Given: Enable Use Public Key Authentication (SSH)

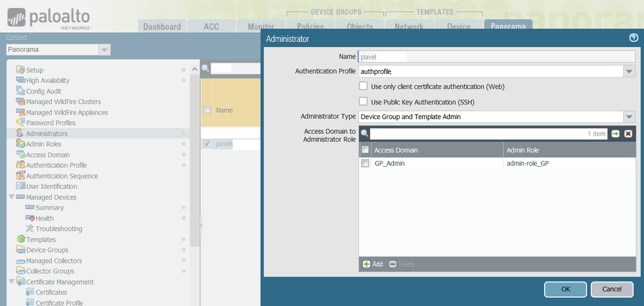Looking at the screenshot, I should pos(364,102).
